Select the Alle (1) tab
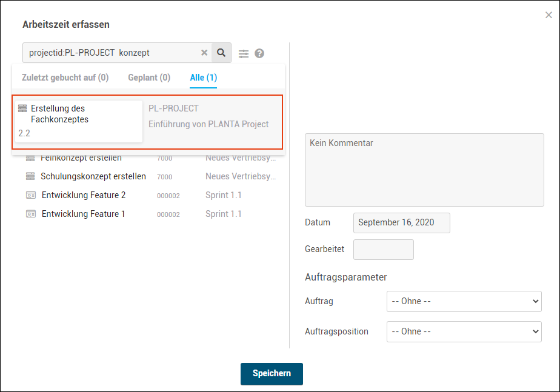The height and width of the screenshot is (392, 560). tap(203, 78)
